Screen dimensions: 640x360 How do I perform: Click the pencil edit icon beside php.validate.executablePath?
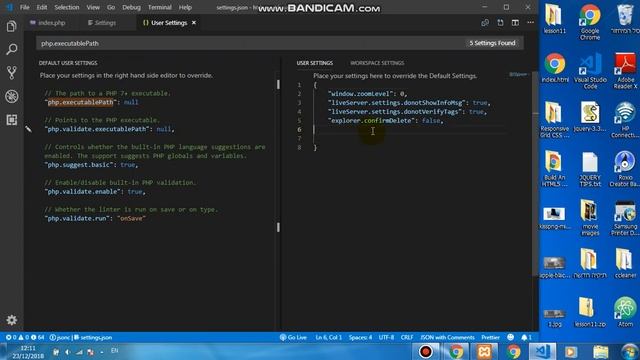coord(28,129)
